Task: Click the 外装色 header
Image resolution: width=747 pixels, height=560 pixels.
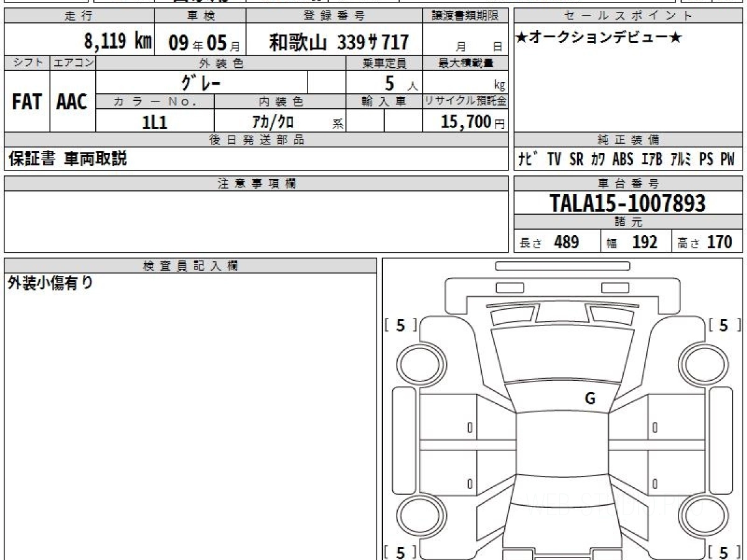Action: click(x=221, y=63)
